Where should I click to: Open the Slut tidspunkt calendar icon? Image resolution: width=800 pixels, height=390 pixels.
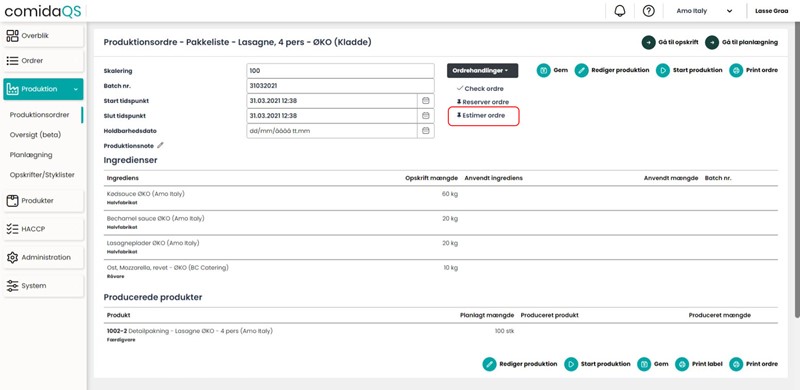click(x=426, y=116)
